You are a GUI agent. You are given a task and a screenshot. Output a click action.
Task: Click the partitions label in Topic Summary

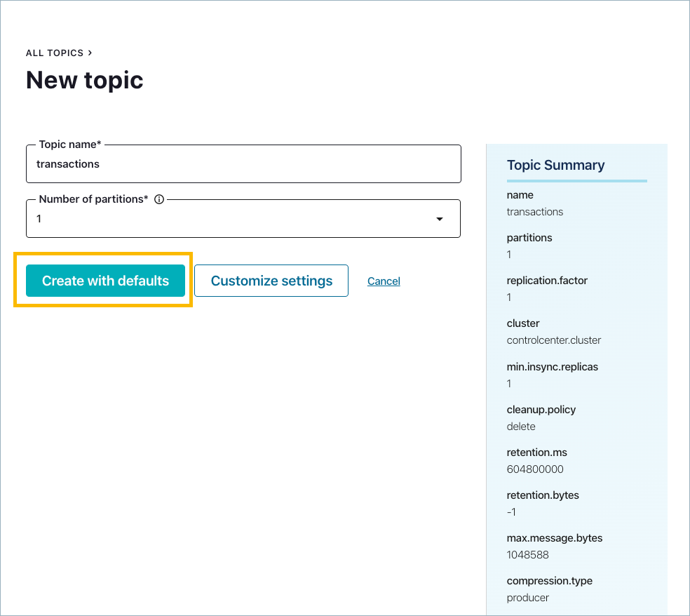tap(529, 238)
